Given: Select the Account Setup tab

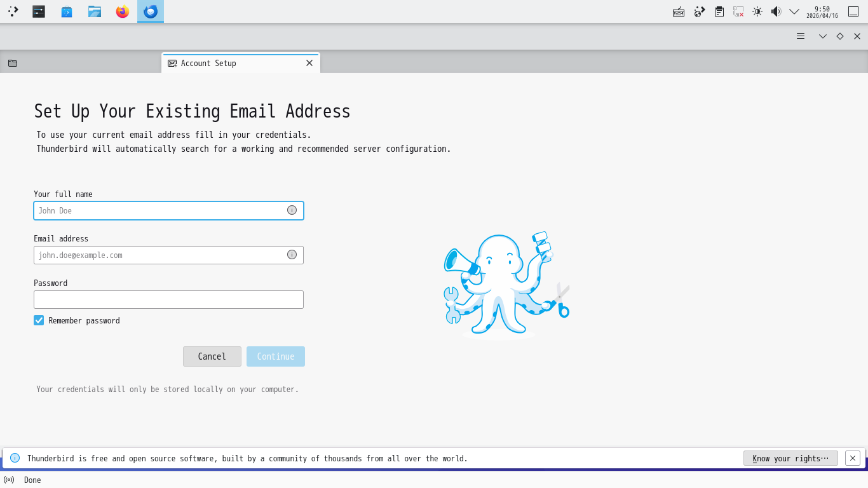Looking at the screenshot, I should 241,63.
